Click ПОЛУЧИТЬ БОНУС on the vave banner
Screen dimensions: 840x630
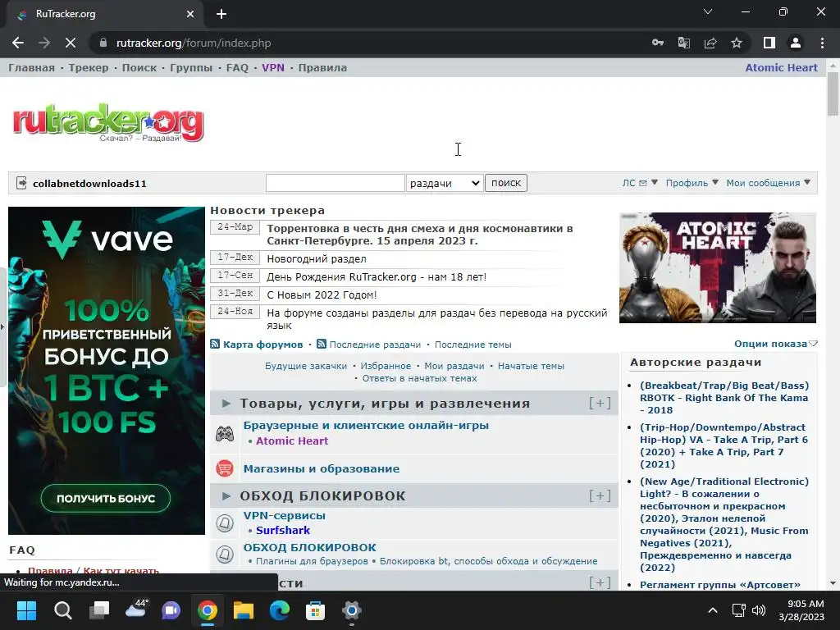(x=106, y=498)
